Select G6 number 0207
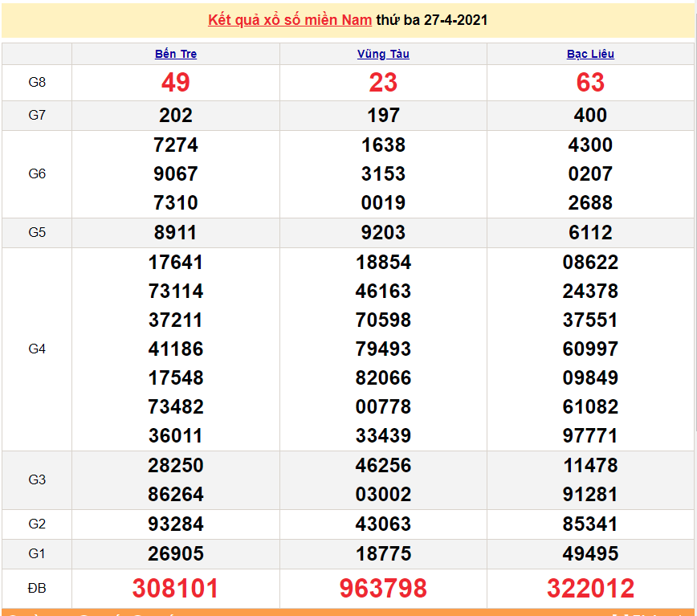 (590, 173)
